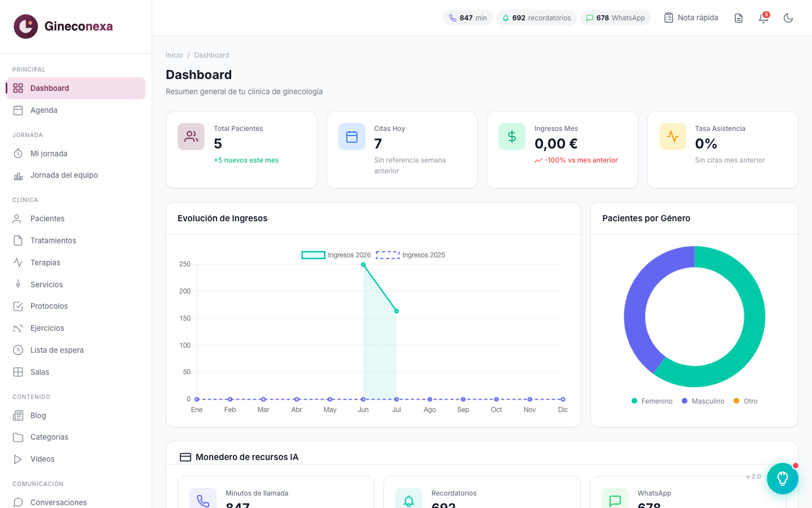
Task: Click the Agenda calendar icon in sidebar
Action: (x=18, y=110)
